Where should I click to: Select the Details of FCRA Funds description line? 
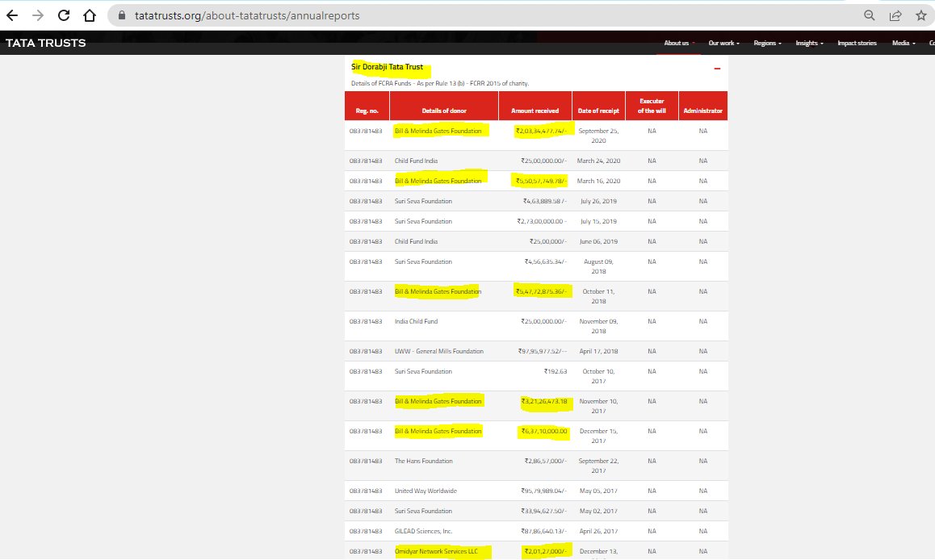click(x=440, y=83)
